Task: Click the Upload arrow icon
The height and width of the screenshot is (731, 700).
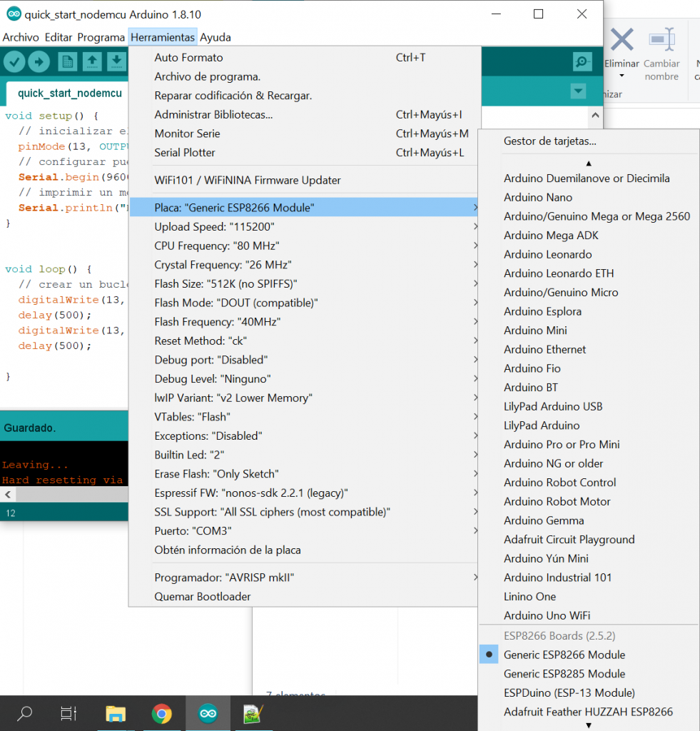Action: (x=39, y=62)
